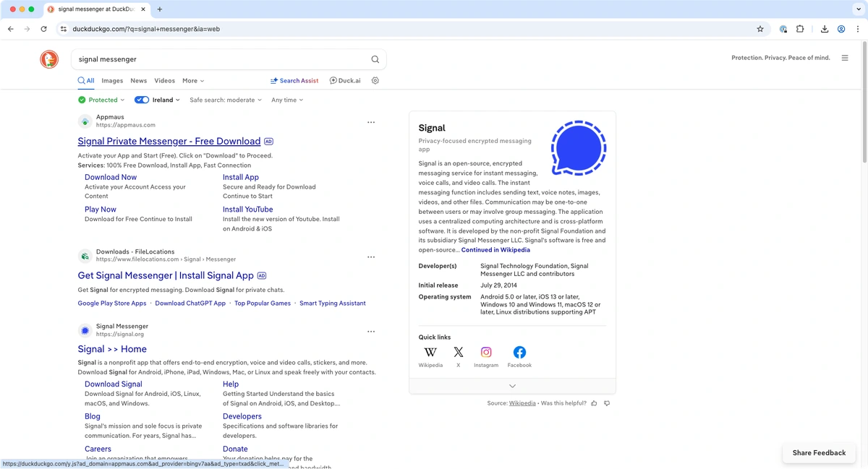Viewport: 868px width, 469px height.
Task: Open the search settings gear icon
Action: pos(375,80)
